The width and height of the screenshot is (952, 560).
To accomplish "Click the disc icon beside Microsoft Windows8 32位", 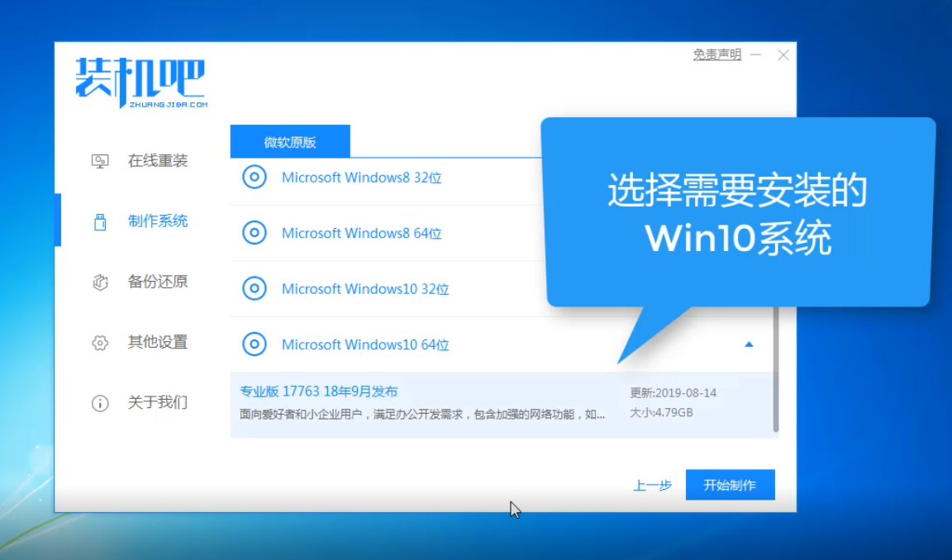I will click(x=254, y=177).
